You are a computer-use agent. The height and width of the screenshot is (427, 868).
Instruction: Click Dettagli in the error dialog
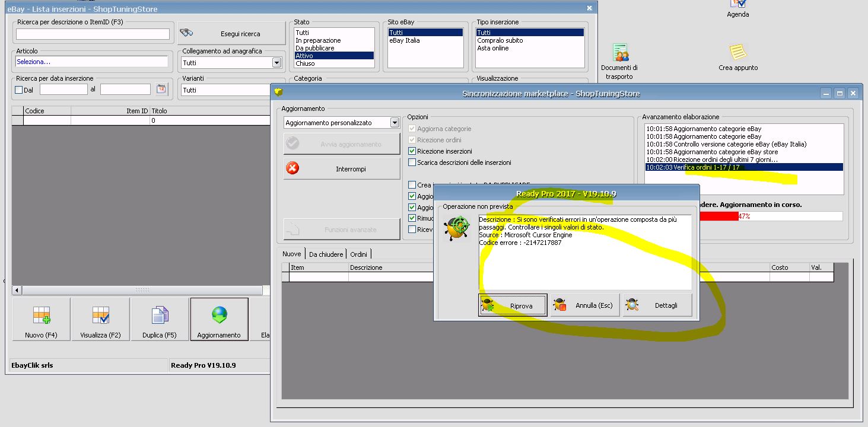click(x=657, y=305)
